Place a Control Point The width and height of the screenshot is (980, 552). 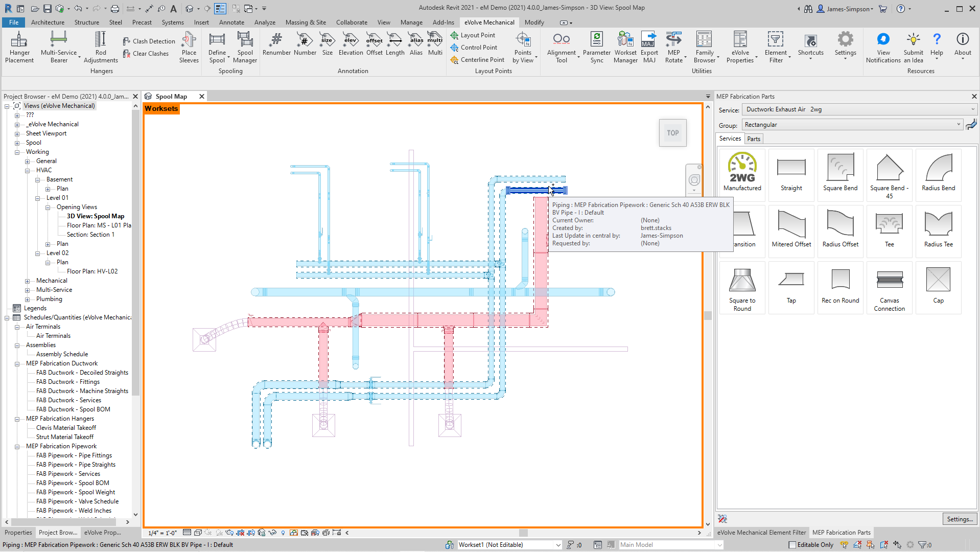(474, 48)
